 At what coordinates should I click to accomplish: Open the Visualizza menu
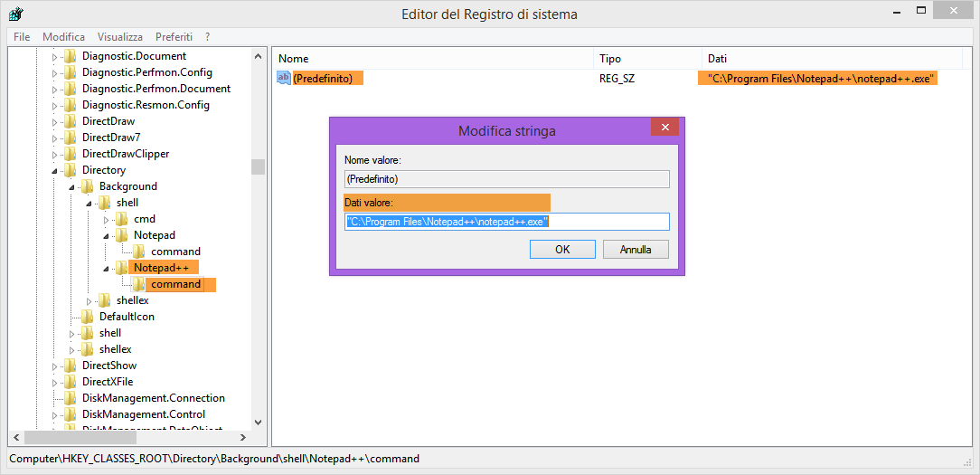120,37
